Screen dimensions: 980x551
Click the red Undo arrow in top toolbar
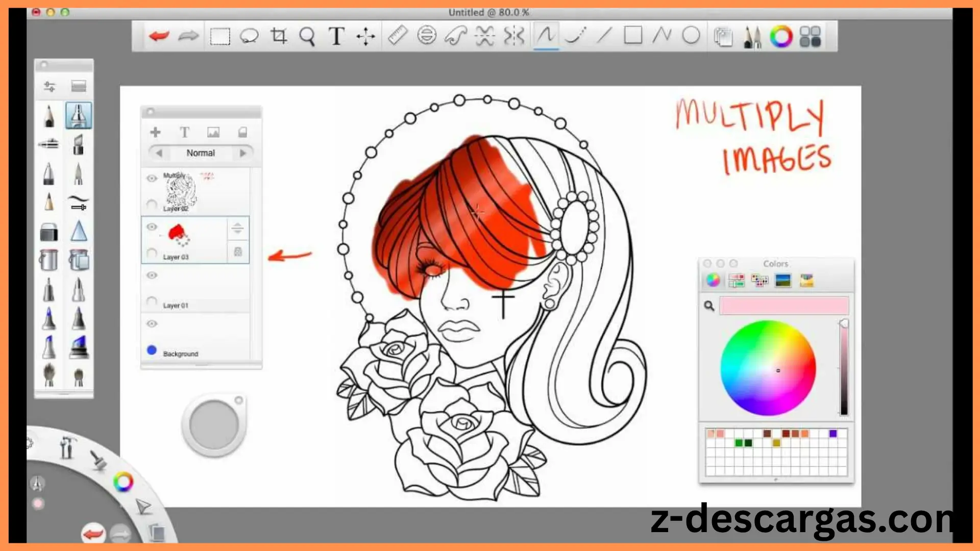pyautogui.click(x=159, y=36)
